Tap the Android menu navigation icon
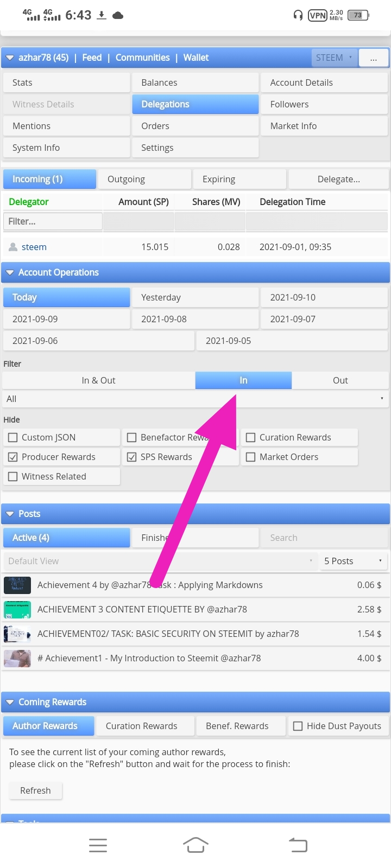This screenshot has width=391, height=868. click(98, 845)
